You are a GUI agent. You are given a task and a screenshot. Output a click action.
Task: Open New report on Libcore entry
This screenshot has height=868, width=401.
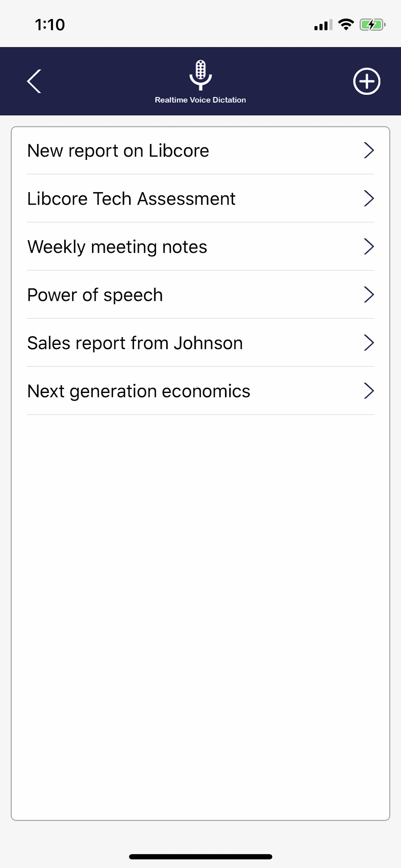coord(200,150)
